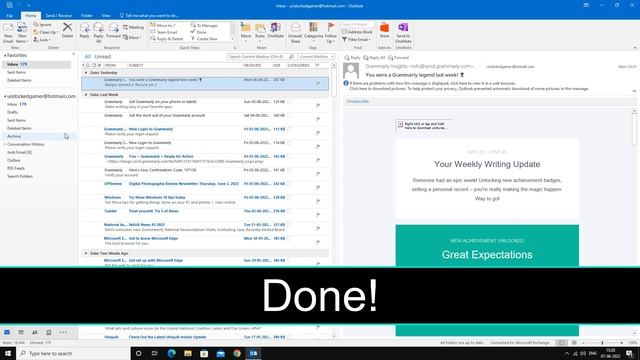This screenshot has height=360, width=640.
Task: Show All messages filter
Action: click(x=87, y=57)
